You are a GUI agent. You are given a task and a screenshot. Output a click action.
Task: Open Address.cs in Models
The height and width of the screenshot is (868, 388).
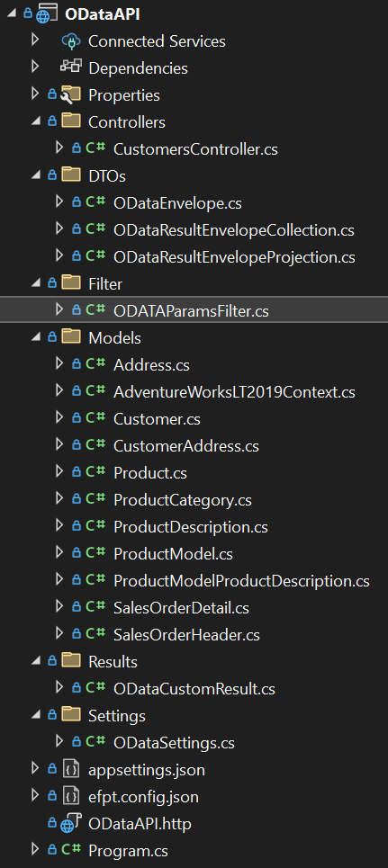click(151, 365)
